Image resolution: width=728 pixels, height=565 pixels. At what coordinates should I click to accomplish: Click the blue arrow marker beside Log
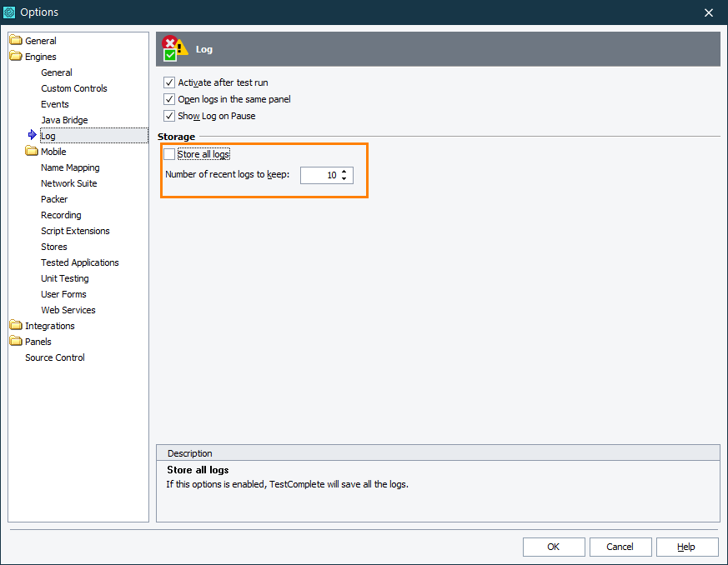[33, 135]
